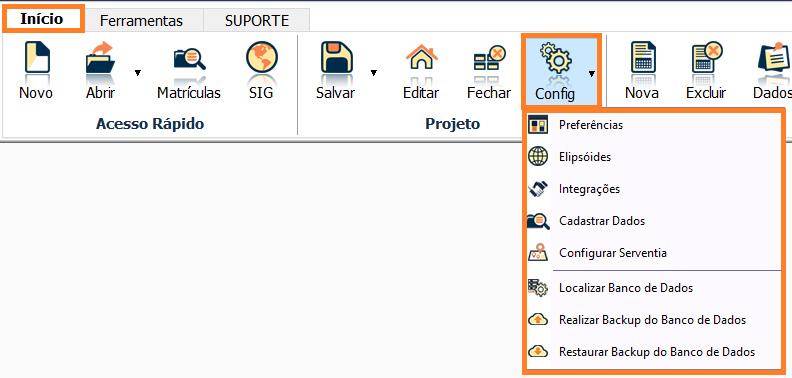Click the Excluir delete icon
The image size is (792, 378).
coord(707,57)
